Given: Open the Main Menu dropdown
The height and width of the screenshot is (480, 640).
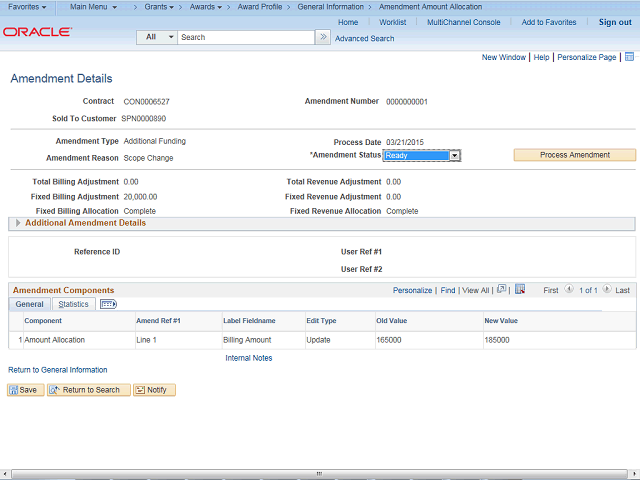Looking at the screenshot, I should pyautogui.click(x=93, y=7).
